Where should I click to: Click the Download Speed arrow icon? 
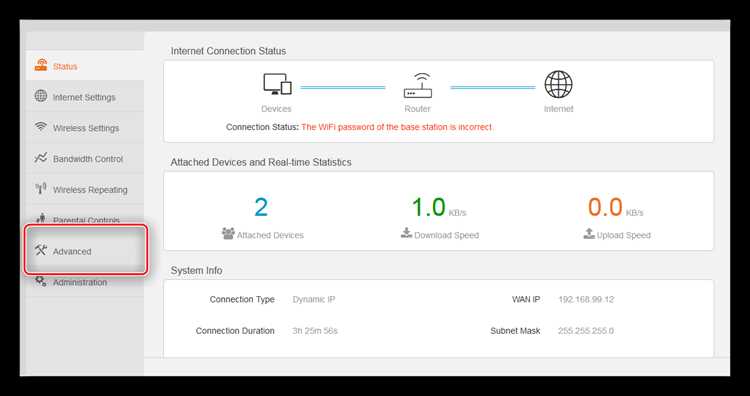tap(407, 233)
